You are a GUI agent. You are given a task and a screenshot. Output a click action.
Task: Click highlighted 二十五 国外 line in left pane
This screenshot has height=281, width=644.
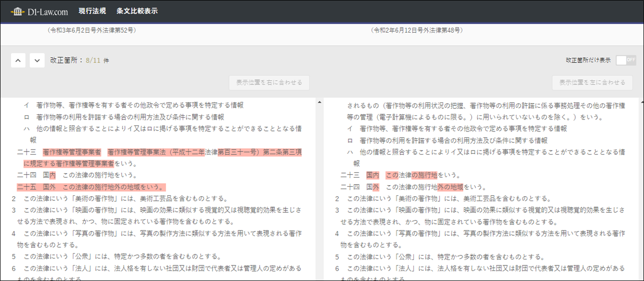point(90,187)
